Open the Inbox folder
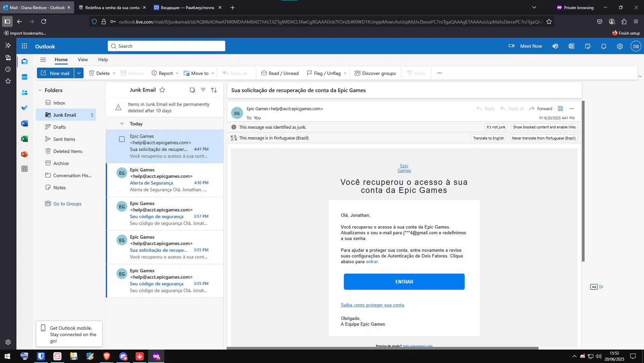This screenshot has width=644, height=363. coord(66,103)
